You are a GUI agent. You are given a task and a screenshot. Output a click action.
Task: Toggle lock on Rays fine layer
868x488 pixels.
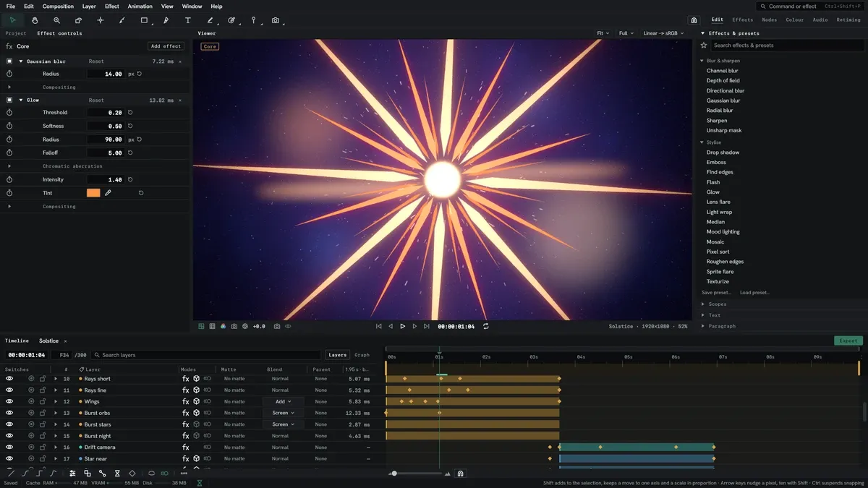click(43, 390)
